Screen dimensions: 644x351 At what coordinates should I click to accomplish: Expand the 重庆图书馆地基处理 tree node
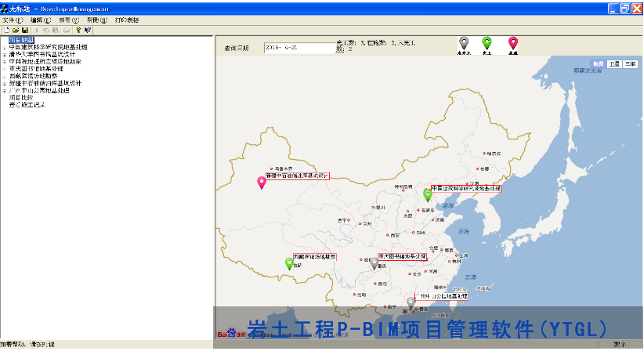5,69
